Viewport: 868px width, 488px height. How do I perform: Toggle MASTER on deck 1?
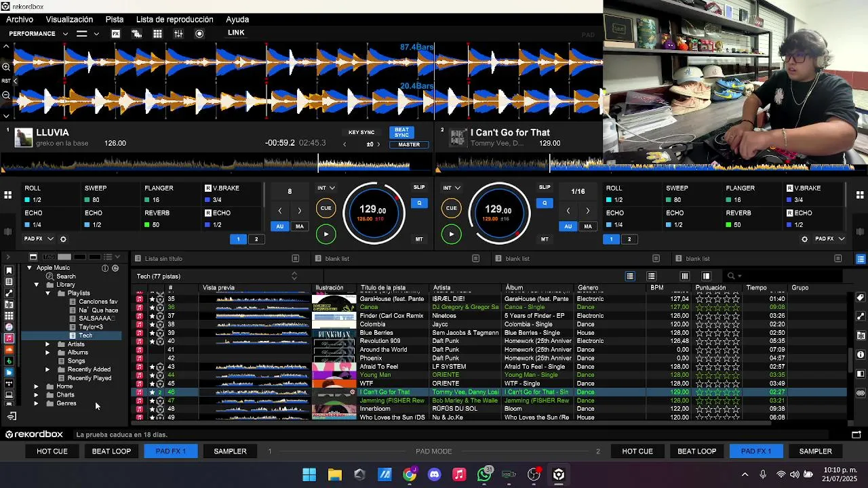tap(409, 144)
